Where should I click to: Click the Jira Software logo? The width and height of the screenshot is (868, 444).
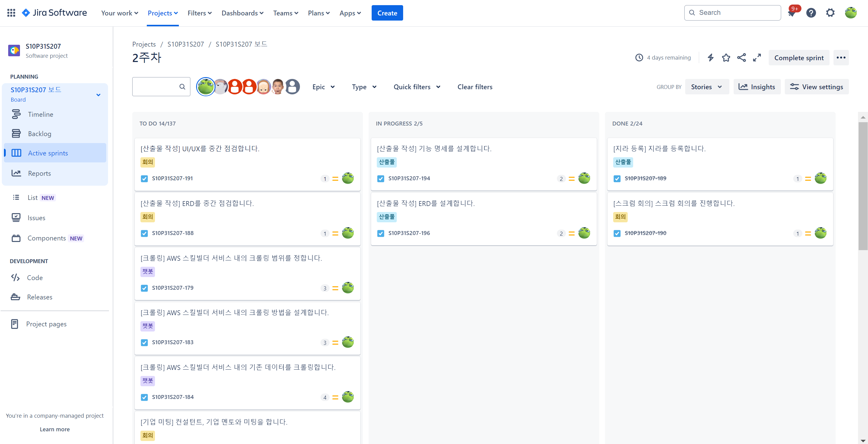coord(54,13)
